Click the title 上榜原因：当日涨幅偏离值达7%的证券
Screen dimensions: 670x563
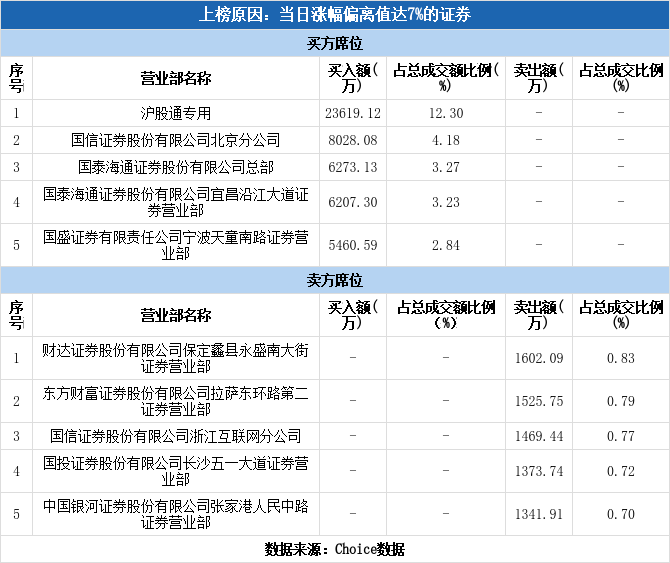tap(335, 15)
